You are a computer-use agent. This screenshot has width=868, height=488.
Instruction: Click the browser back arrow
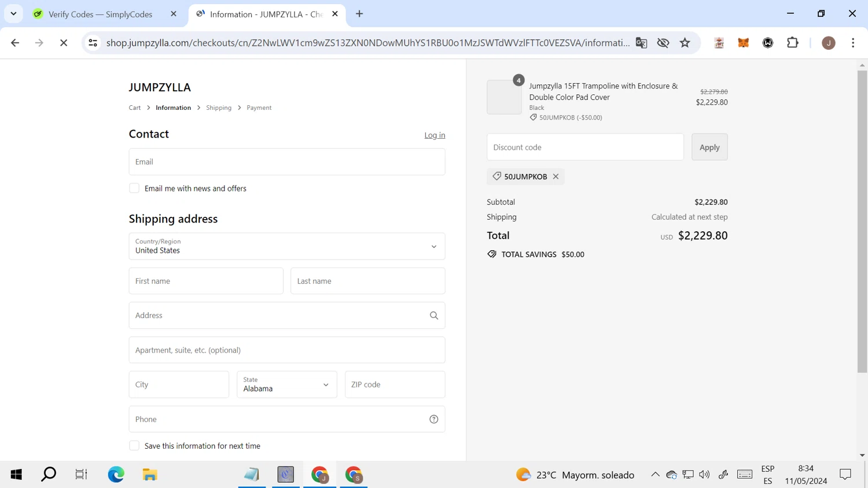click(x=15, y=43)
